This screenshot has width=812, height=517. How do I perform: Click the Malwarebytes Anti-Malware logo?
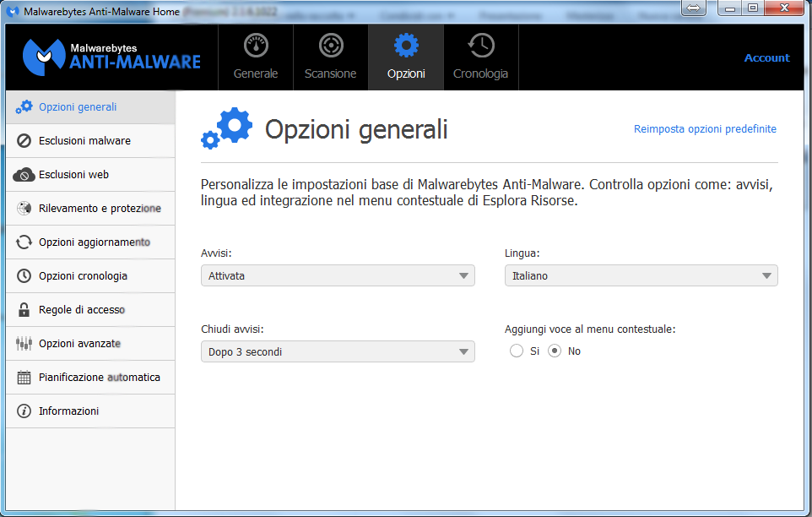pyautogui.click(x=111, y=57)
